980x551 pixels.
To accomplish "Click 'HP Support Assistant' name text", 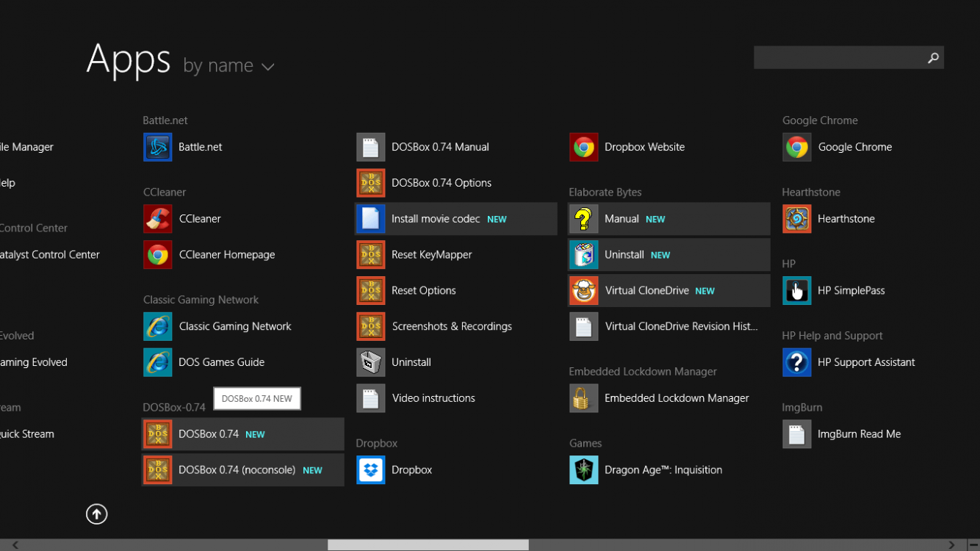I will coord(866,362).
